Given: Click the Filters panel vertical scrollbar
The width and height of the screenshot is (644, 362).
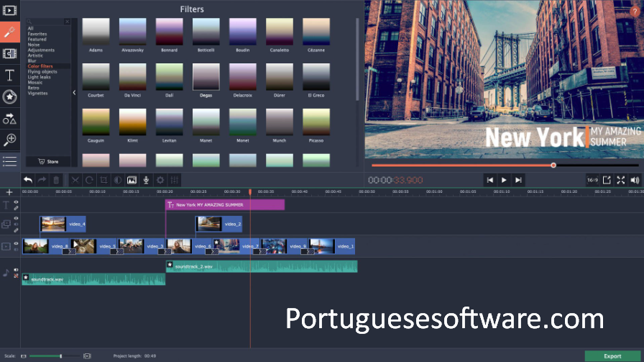Looking at the screenshot, I should [x=357, y=60].
